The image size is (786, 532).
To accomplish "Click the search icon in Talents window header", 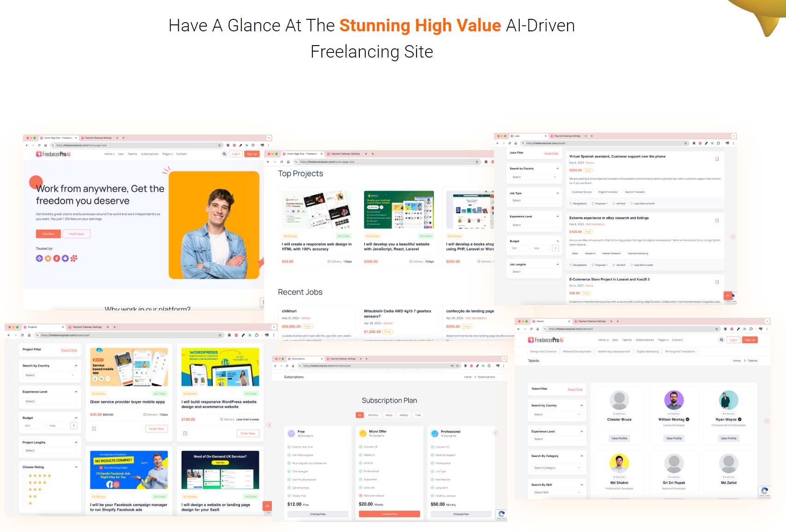I will point(721,340).
